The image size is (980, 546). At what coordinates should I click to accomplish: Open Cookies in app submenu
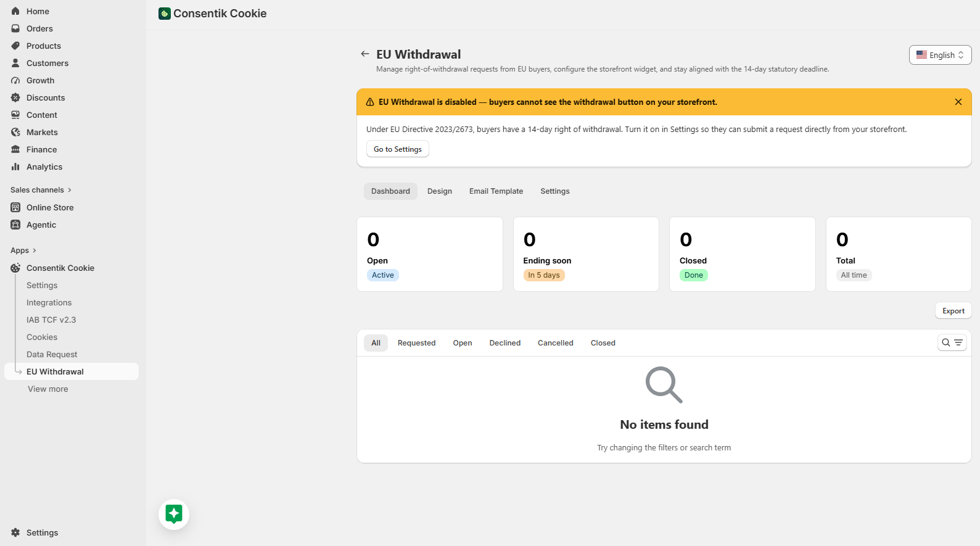[x=42, y=337]
